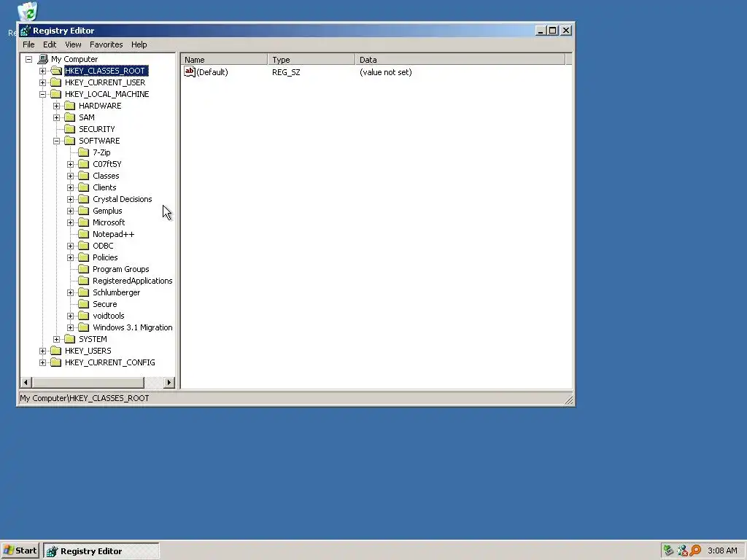The width and height of the screenshot is (747, 560).
Task: Collapse the My Computer root node
Action: (x=28, y=59)
